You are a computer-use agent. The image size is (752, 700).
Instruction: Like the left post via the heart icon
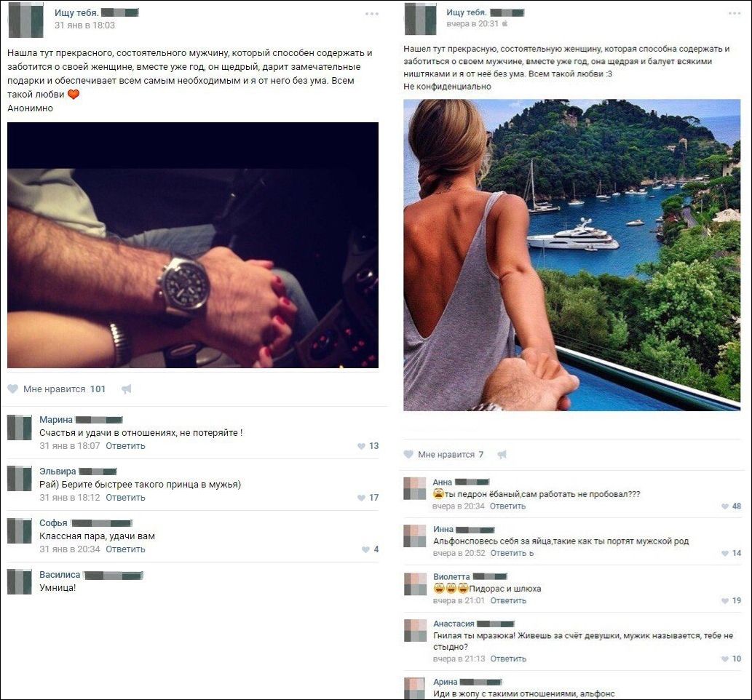coord(13,389)
